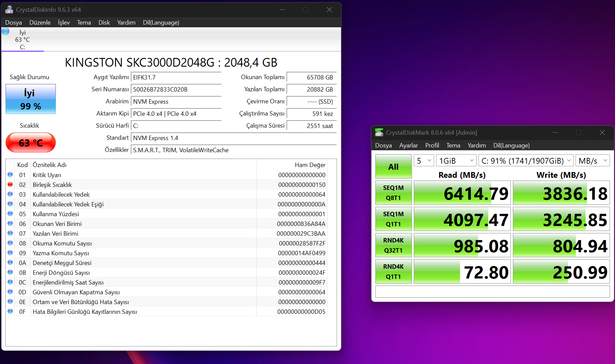Open the target drive dropdown showing C: 91%
This screenshot has width=615, height=364.
[x=526, y=161]
